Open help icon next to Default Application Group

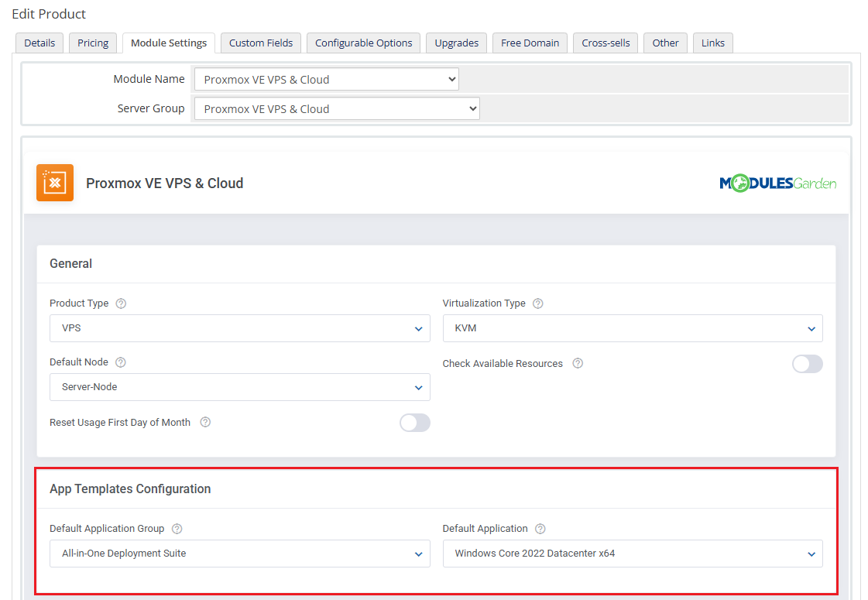point(177,529)
